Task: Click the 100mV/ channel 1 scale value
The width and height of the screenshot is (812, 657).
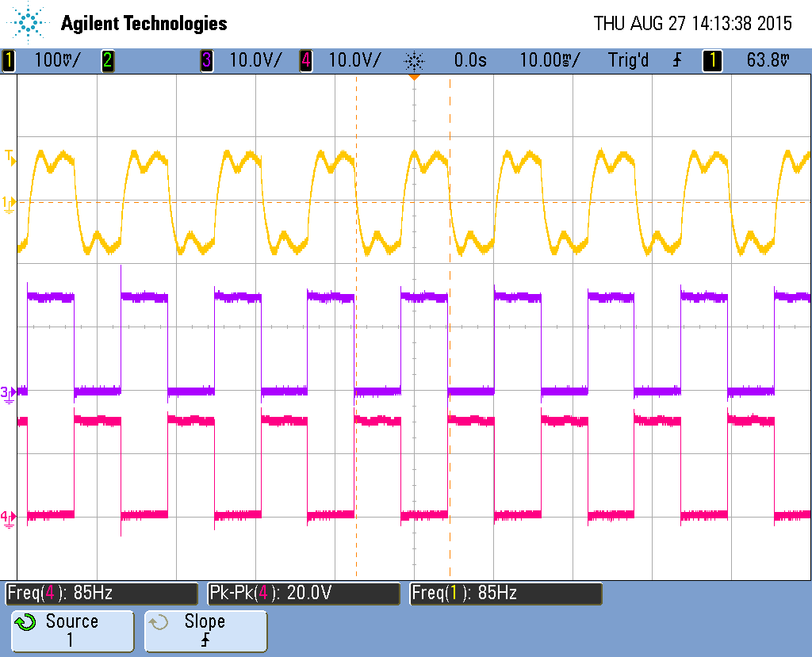Action: 57,60
